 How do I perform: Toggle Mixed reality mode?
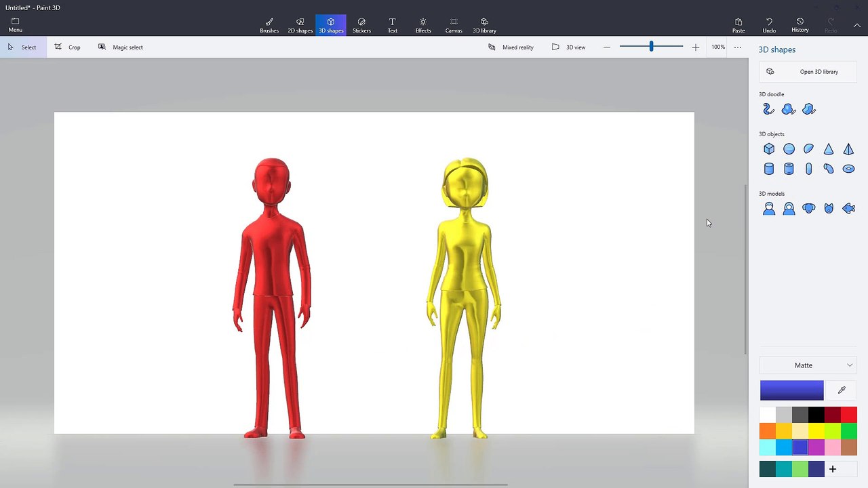click(511, 47)
